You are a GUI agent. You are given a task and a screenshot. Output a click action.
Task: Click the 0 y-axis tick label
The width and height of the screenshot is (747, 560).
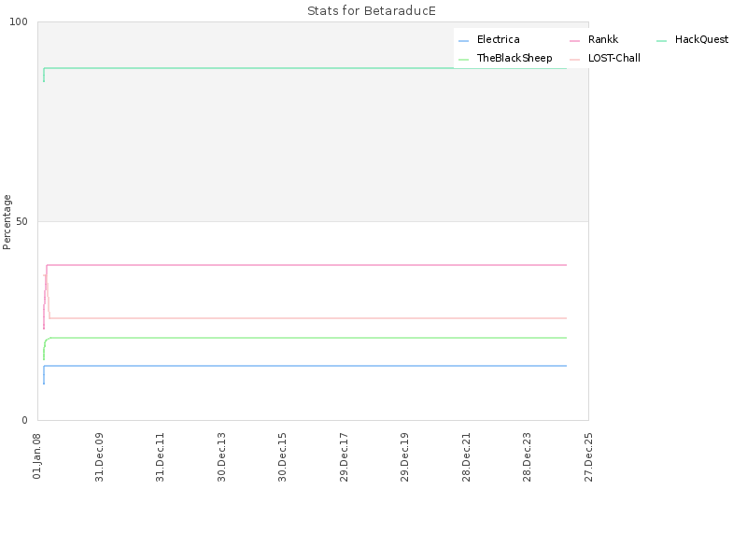coord(25,420)
